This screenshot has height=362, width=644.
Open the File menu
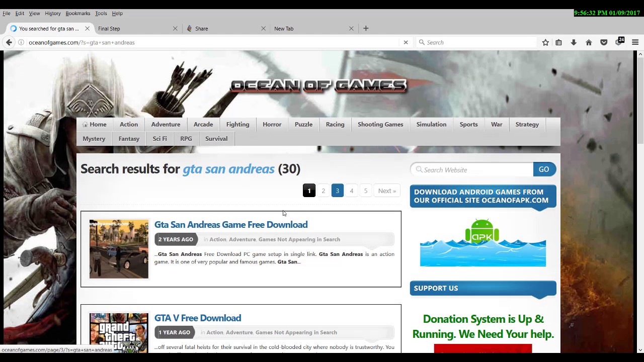pos(7,14)
